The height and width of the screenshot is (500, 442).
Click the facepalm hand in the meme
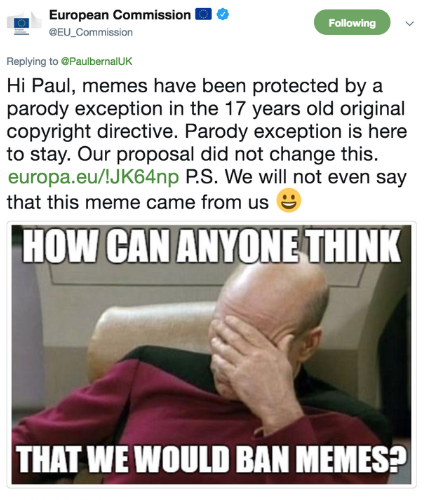click(251, 363)
